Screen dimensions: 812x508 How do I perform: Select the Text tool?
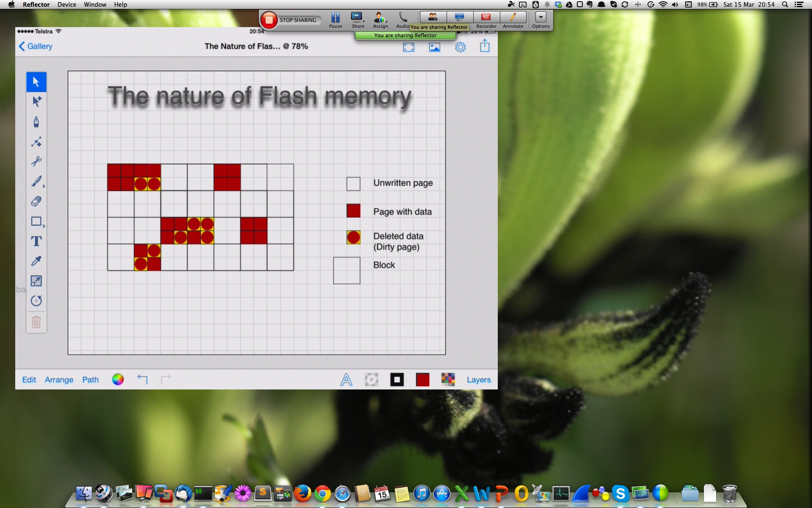[x=36, y=241]
